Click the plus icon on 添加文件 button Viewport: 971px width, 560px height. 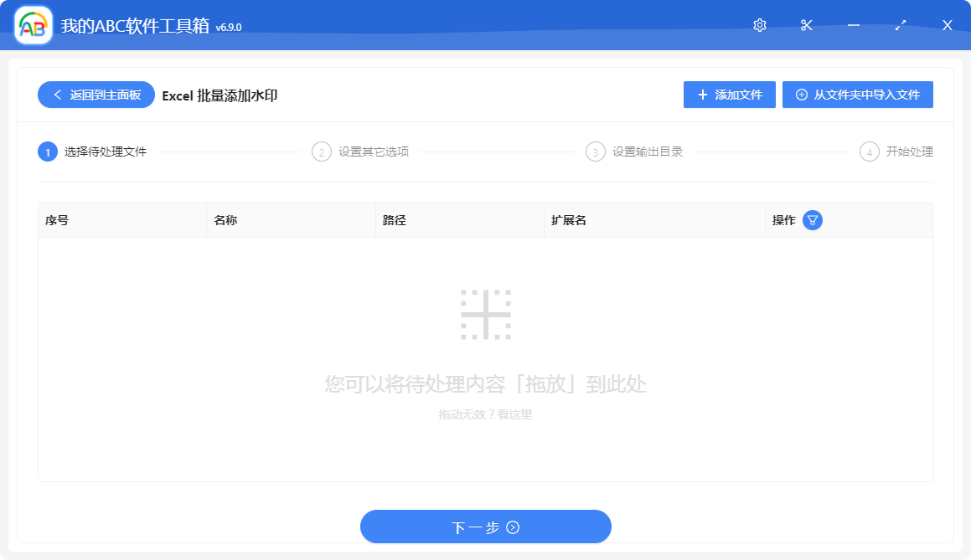(x=702, y=95)
